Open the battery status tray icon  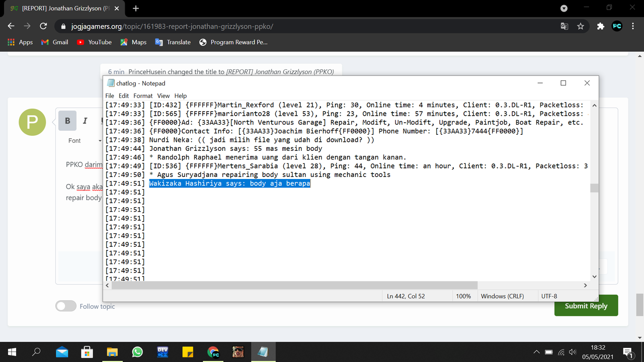point(549,352)
